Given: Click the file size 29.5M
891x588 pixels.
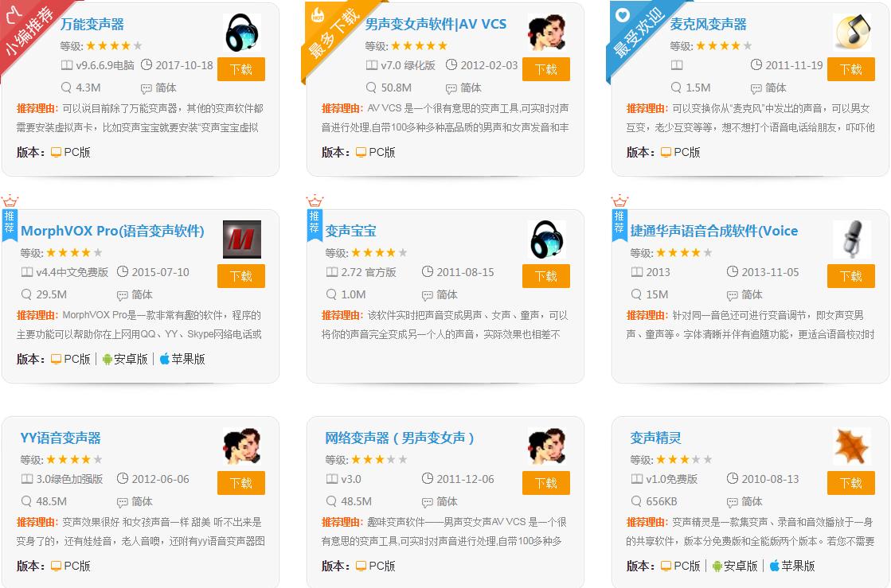Looking at the screenshot, I should 52,294.
